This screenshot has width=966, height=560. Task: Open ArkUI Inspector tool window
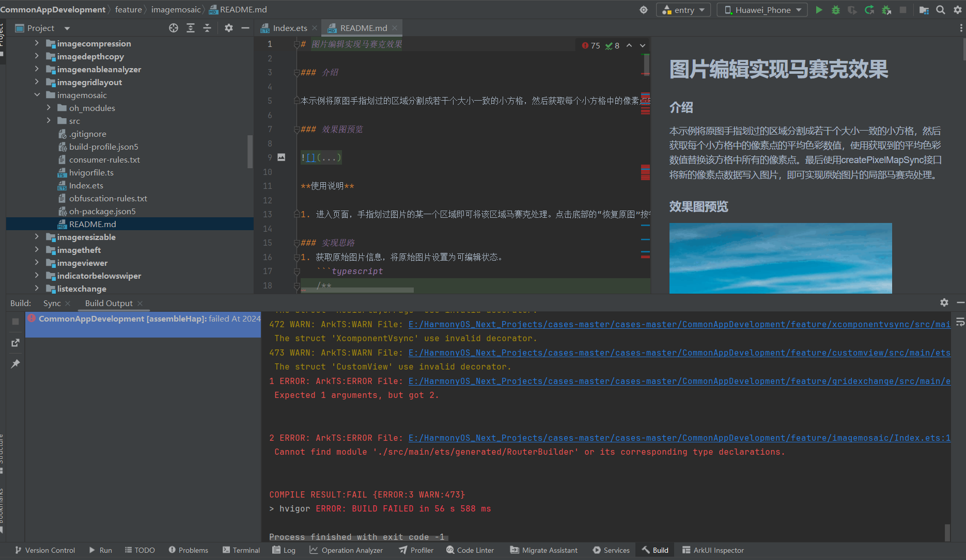click(713, 550)
